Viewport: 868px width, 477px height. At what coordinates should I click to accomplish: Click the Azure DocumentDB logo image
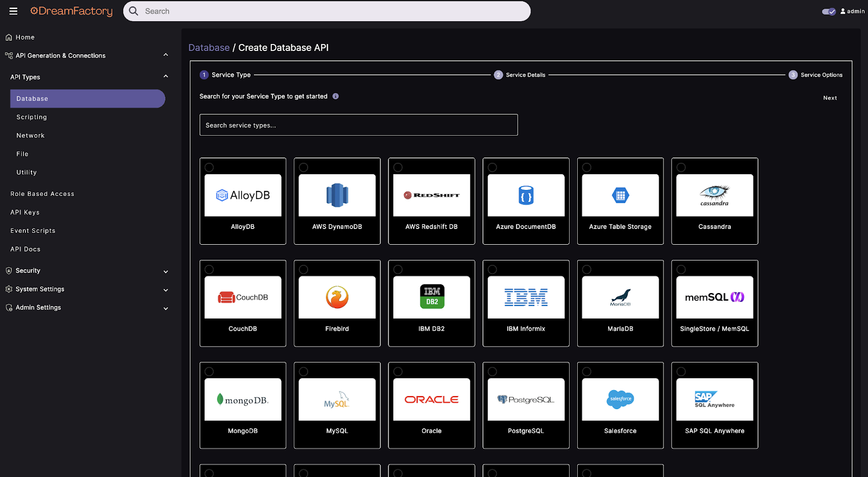coord(526,195)
